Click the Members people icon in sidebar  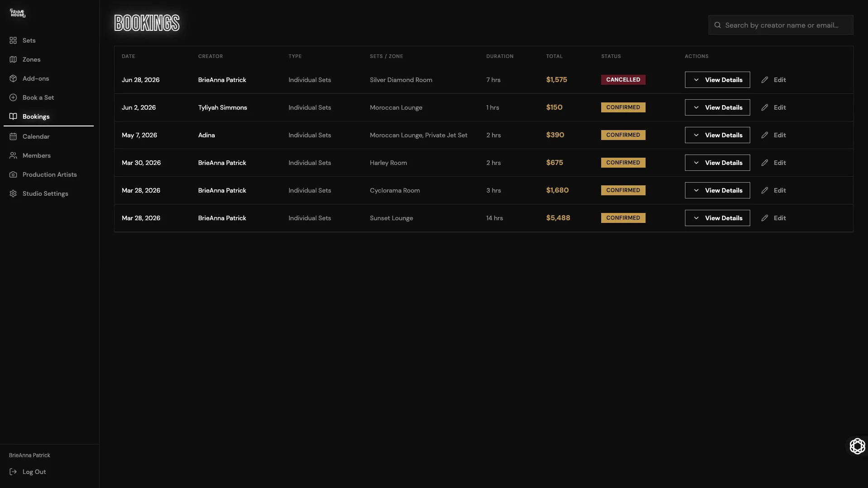13,155
